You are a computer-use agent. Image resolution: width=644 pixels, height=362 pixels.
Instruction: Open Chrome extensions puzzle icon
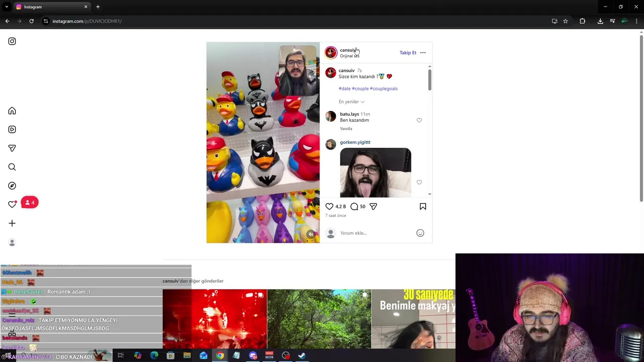pyautogui.click(x=582, y=21)
